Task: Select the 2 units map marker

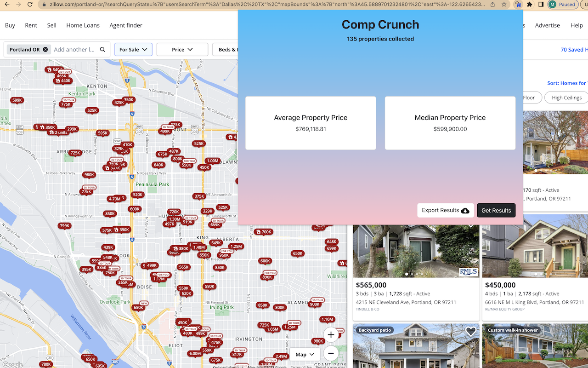Action: click(x=58, y=132)
